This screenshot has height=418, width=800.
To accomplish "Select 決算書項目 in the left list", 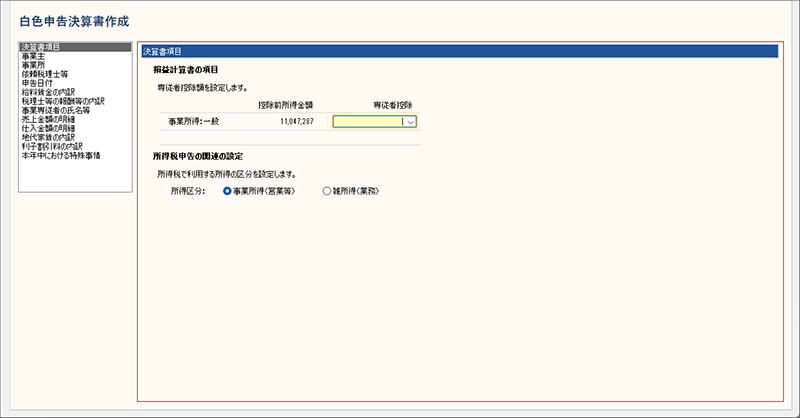I will [40, 47].
